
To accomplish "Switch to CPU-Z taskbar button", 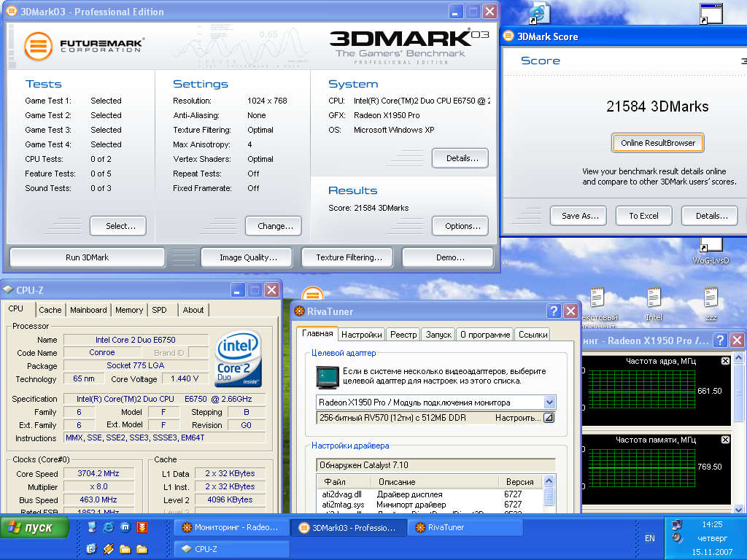I will (231, 549).
